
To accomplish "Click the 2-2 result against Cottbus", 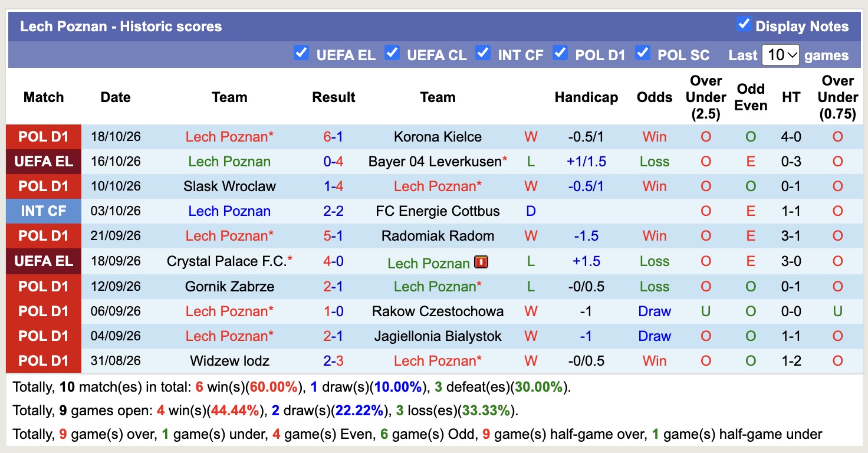I will click(x=333, y=211).
